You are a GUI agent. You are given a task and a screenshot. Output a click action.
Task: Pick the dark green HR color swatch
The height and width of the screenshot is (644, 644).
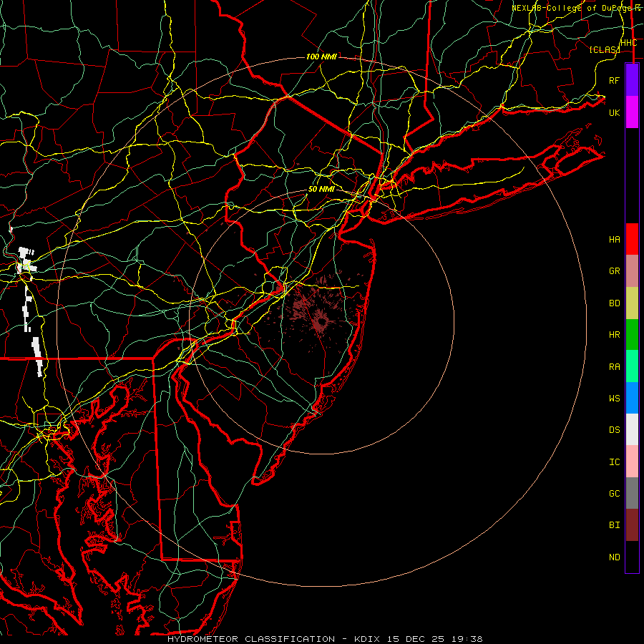pyautogui.click(x=632, y=335)
